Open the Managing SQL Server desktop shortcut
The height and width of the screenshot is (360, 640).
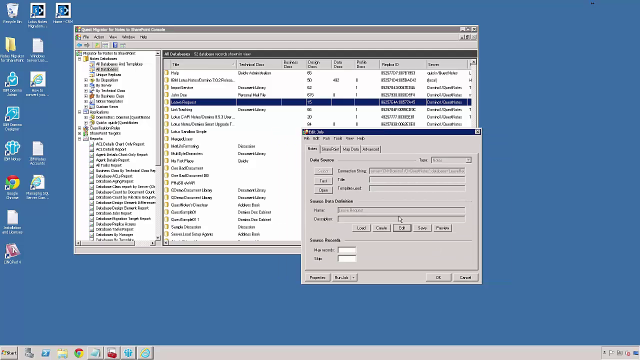(x=37, y=187)
